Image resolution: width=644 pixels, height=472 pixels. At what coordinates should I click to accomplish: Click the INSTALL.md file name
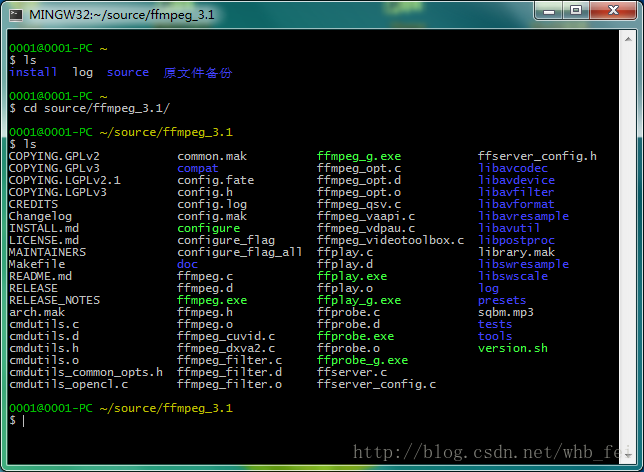click(44, 228)
